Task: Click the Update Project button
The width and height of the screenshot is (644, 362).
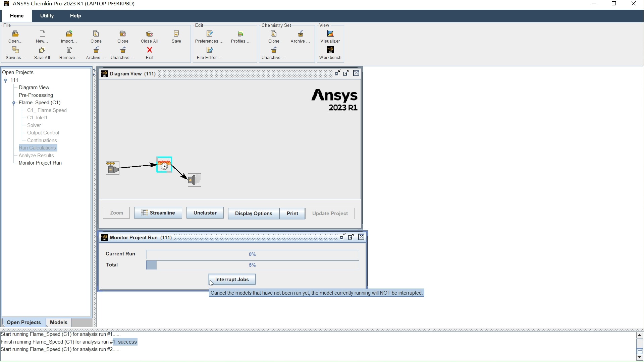Action: click(x=330, y=214)
